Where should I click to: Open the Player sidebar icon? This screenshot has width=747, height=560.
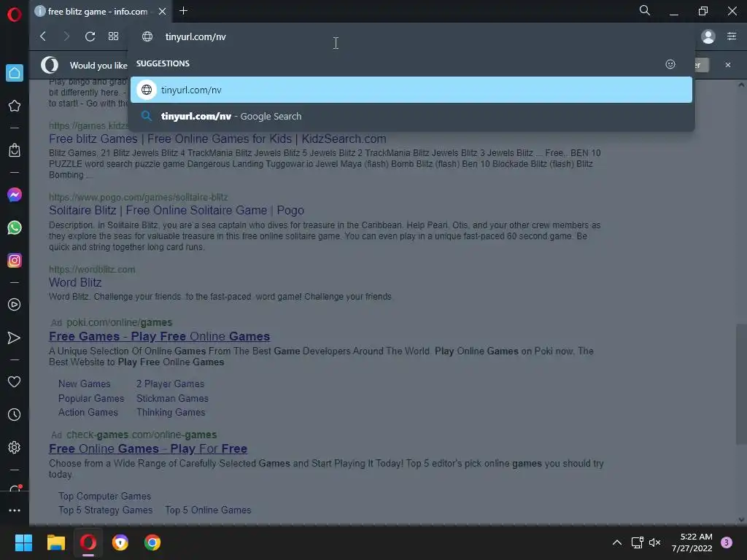pyautogui.click(x=15, y=305)
